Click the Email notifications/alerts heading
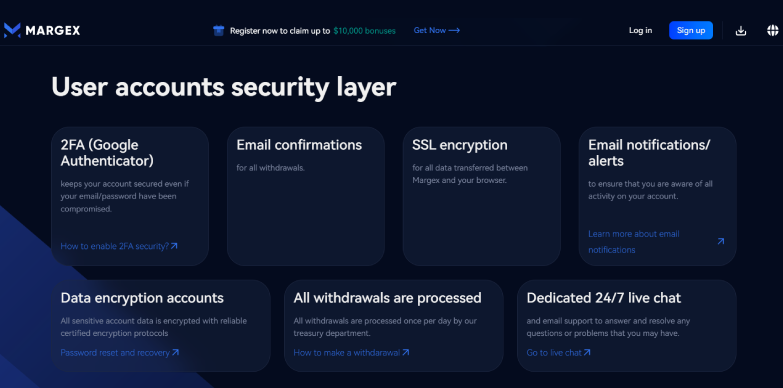The width and height of the screenshot is (783, 388). tap(649, 153)
